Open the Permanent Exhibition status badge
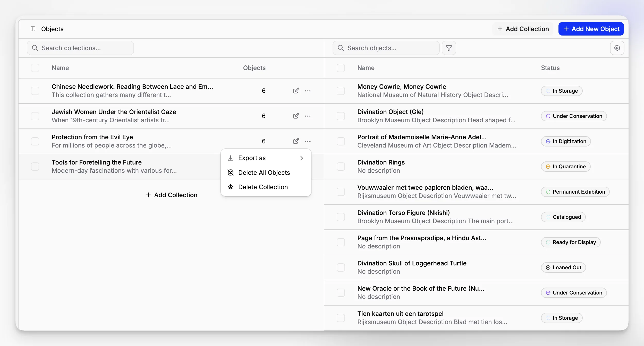The image size is (644, 346). [x=575, y=192]
